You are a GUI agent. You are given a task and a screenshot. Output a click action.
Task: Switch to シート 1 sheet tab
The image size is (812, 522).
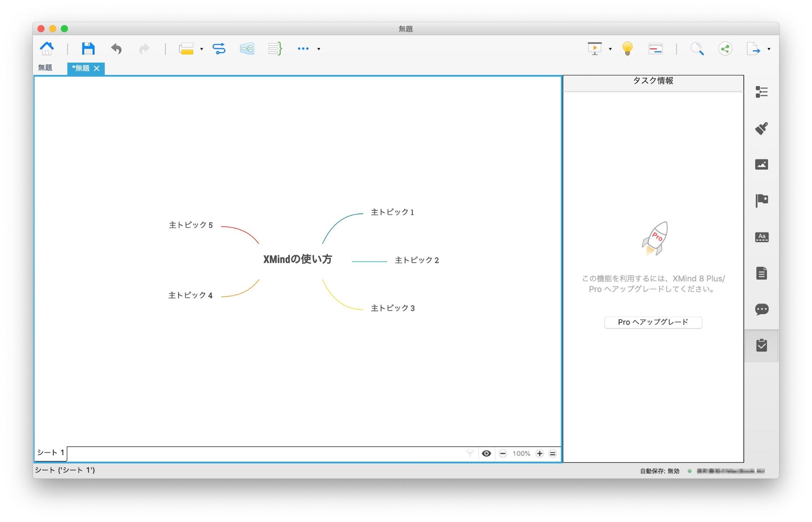tap(51, 453)
